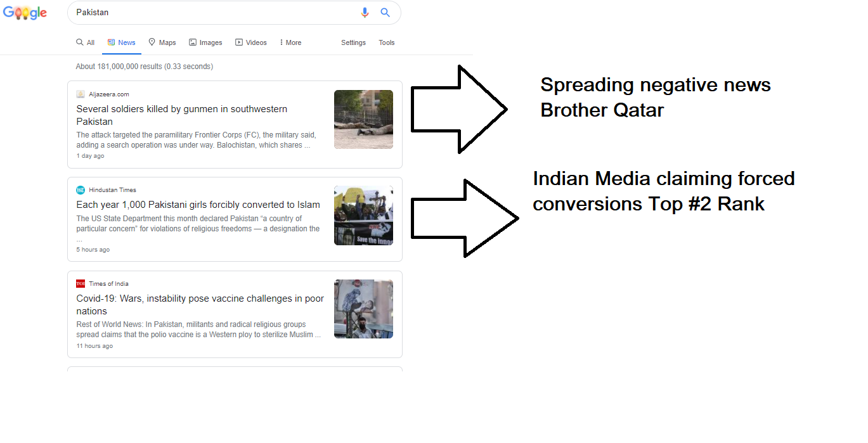Image resolution: width=868 pixels, height=443 pixels.
Task: Click the Google logo
Action: click(25, 12)
